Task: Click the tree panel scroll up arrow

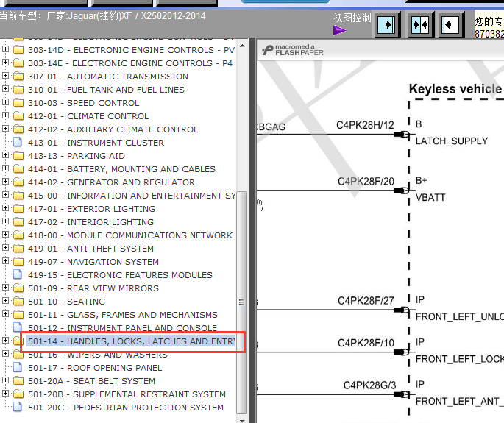Action: click(242, 46)
